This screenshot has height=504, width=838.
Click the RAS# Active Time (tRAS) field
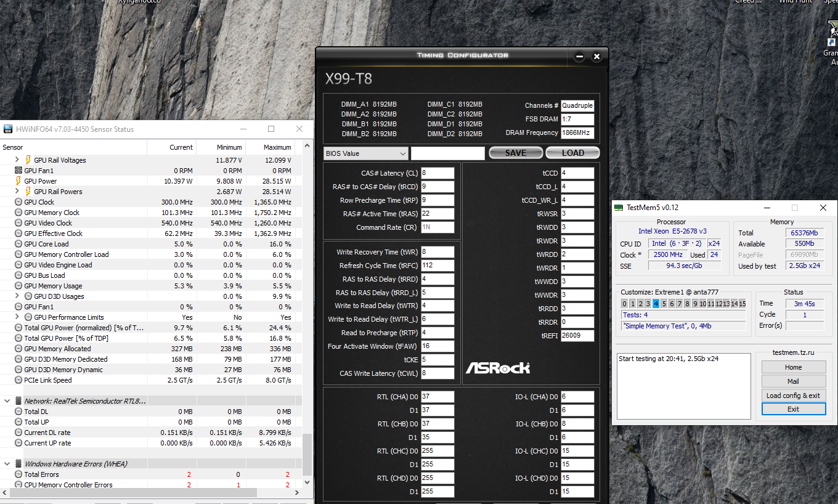coord(437,214)
